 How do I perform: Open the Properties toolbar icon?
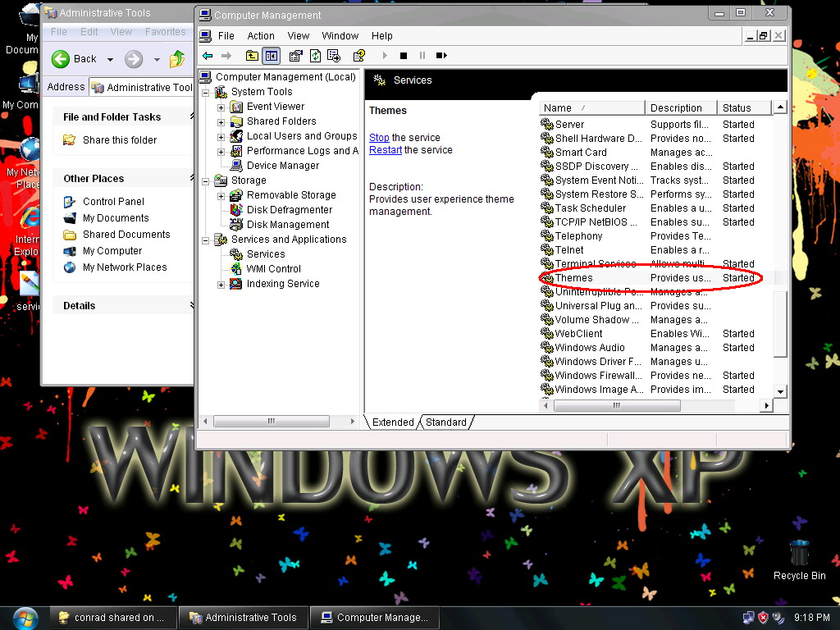pos(295,56)
